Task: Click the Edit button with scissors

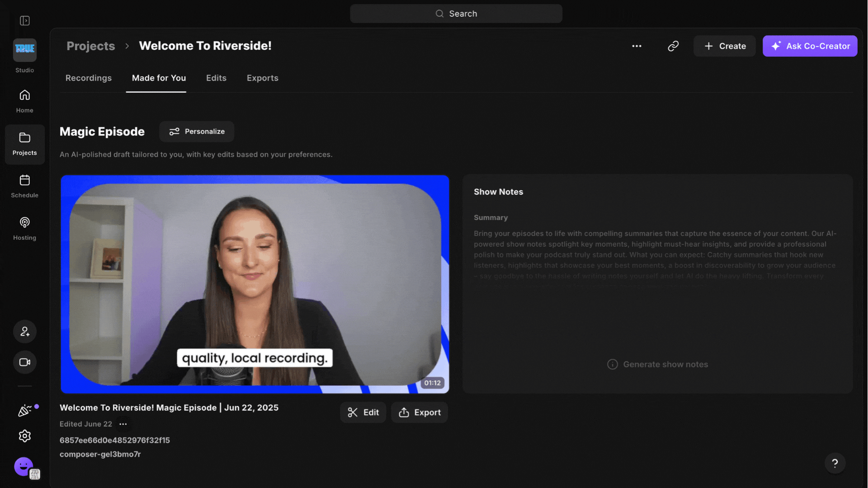Action: (x=363, y=413)
